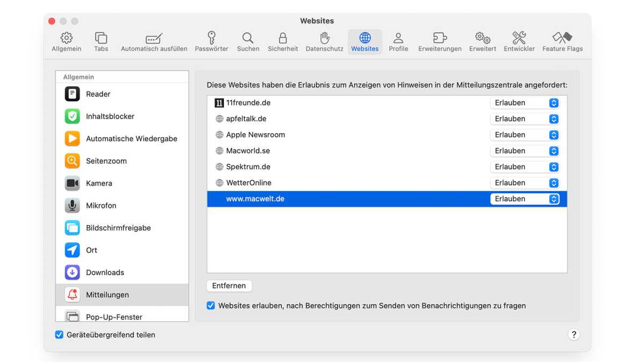Open permission dropdown for Macworld.se
Image resolution: width=644 pixels, height=362 pixels.
(525, 151)
